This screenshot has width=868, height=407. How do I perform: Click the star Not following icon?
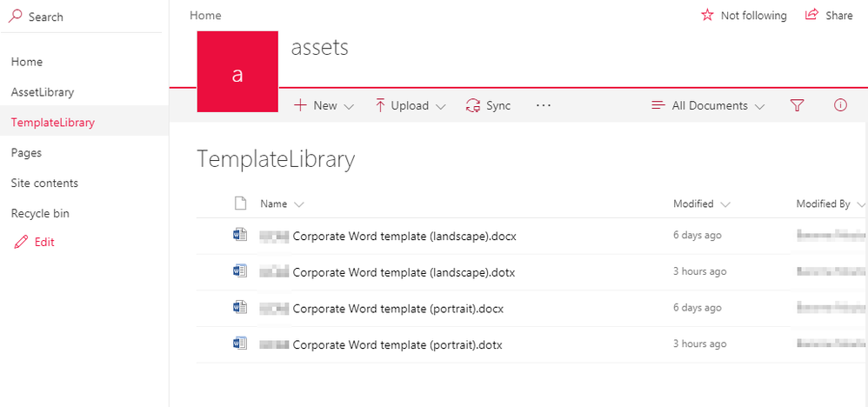click(x=707, y=16)
